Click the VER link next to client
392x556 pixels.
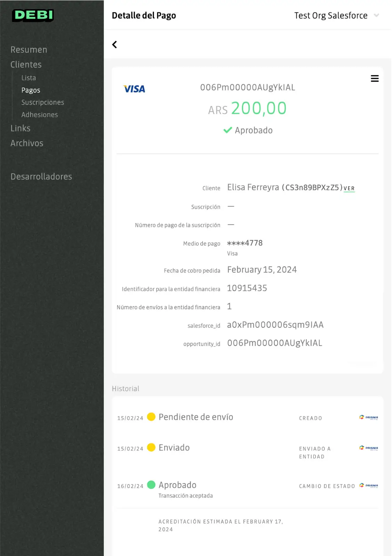[x=349, y=188]
